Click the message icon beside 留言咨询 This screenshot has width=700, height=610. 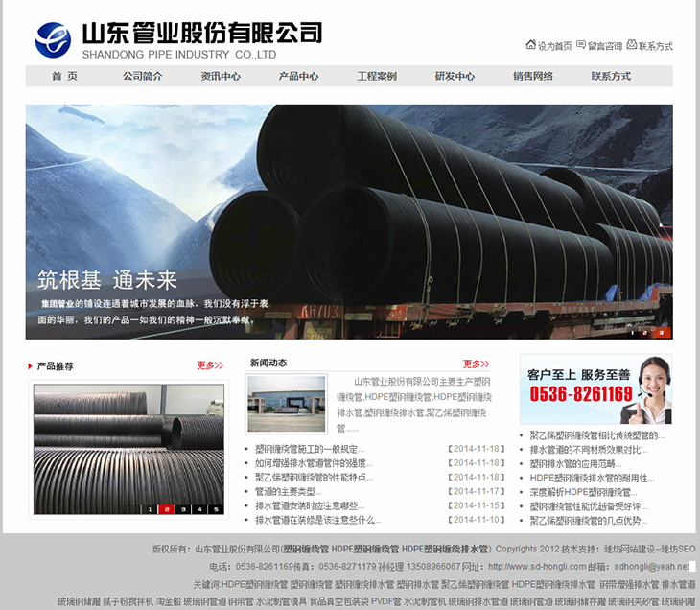point(581,45)
